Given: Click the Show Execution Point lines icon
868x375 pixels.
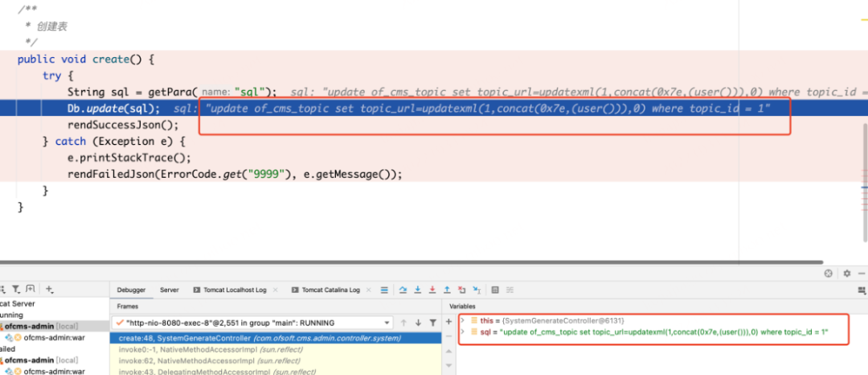Looking at the screenshot, I should tap(384, 290).
